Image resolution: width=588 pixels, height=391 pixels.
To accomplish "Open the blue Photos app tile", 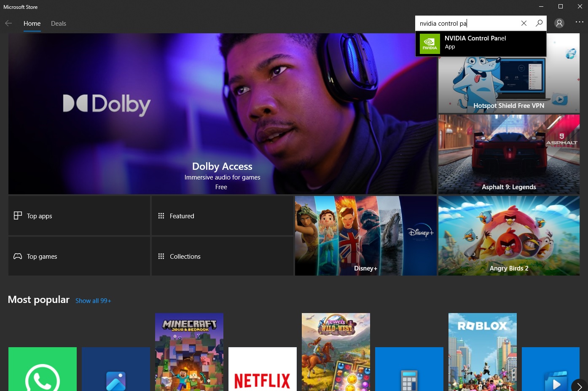I will (x=116, y=369).
